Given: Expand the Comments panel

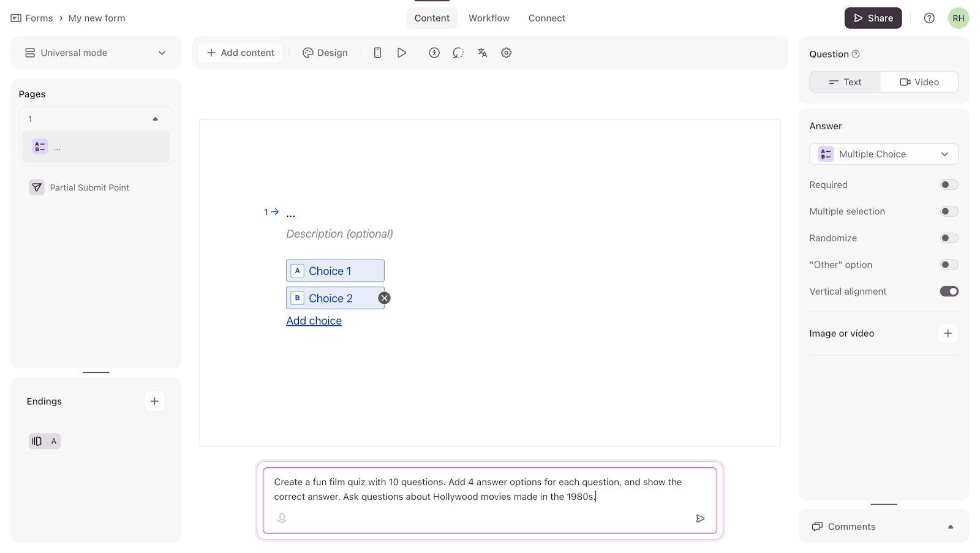Looking at the screenshot, I should click(883, 527).
